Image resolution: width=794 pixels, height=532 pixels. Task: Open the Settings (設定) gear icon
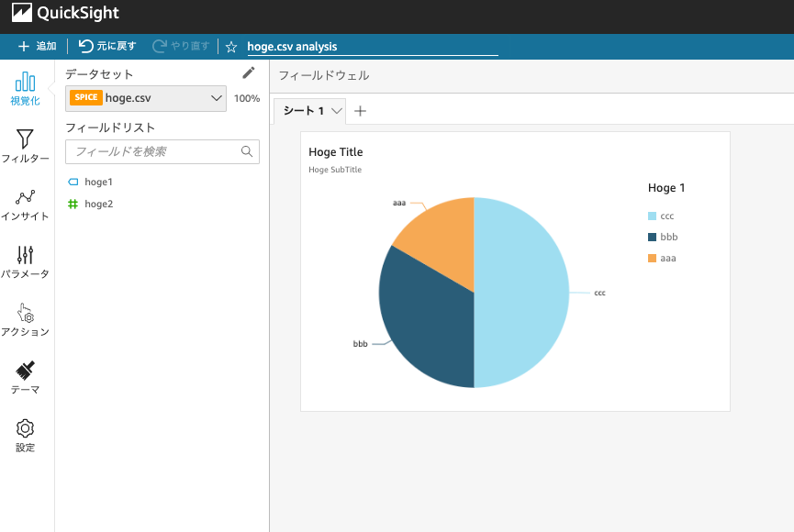pyautogui.click(x=25, y=429)
